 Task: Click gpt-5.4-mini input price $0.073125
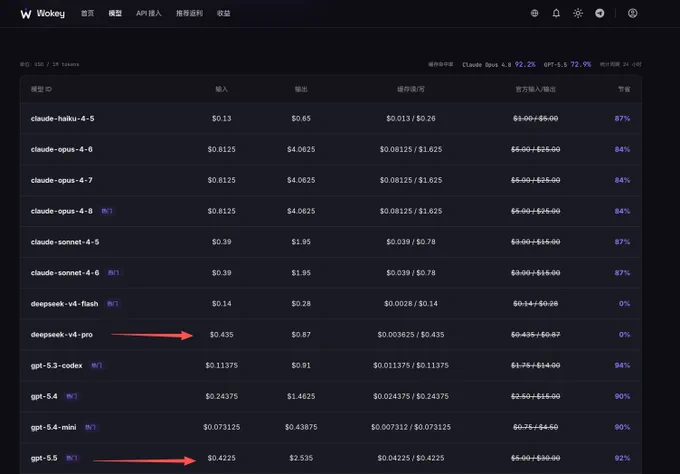tap(222, 427)
